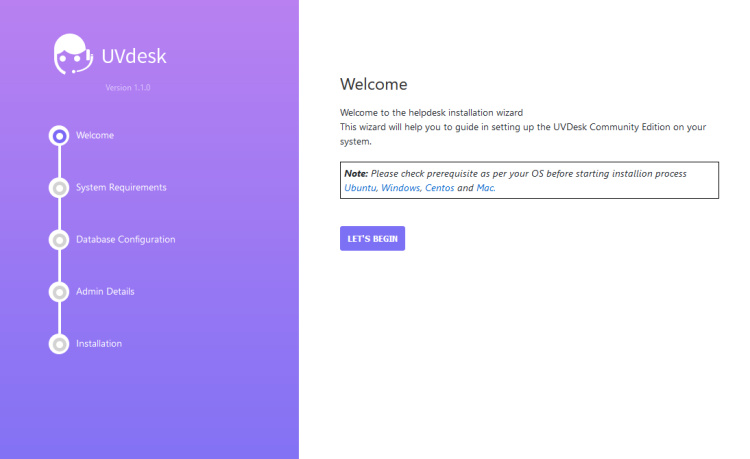Open the System Requirements step label
Screen dimensions: 750x459
121,187
